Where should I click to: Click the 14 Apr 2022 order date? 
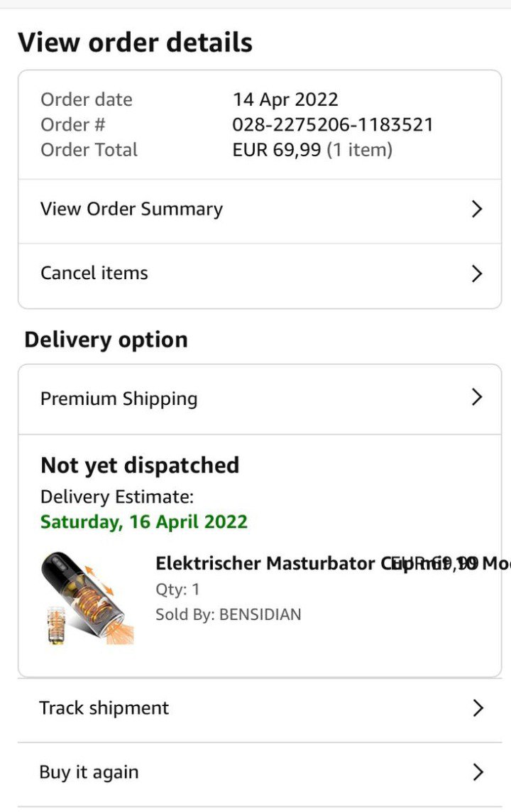click(285, 99)
